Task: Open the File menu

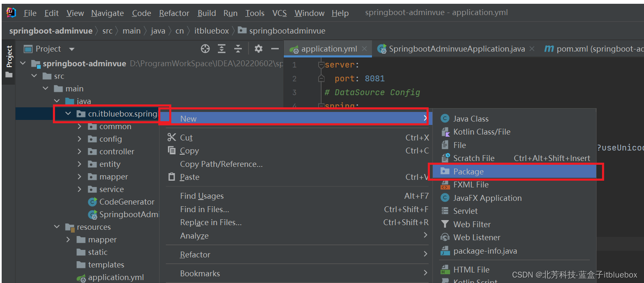Action: click(30, 13)
